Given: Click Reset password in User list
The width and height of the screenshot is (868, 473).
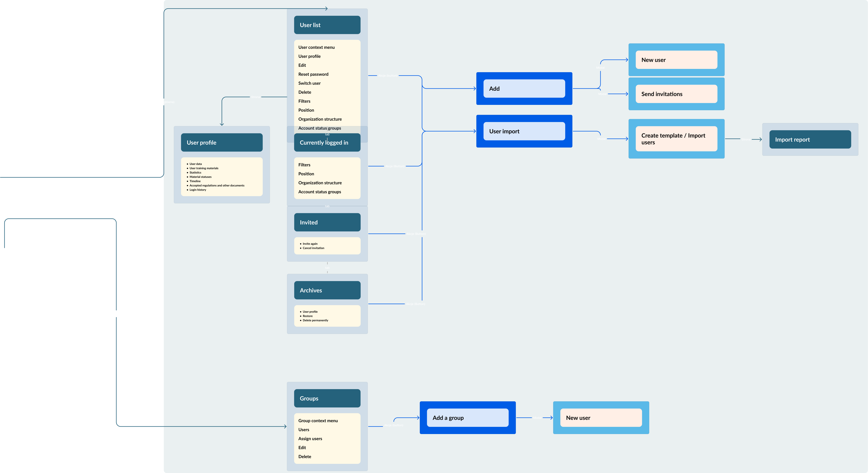Looking at the screenshot, I should pyautogui.click(x=313, y=74).
